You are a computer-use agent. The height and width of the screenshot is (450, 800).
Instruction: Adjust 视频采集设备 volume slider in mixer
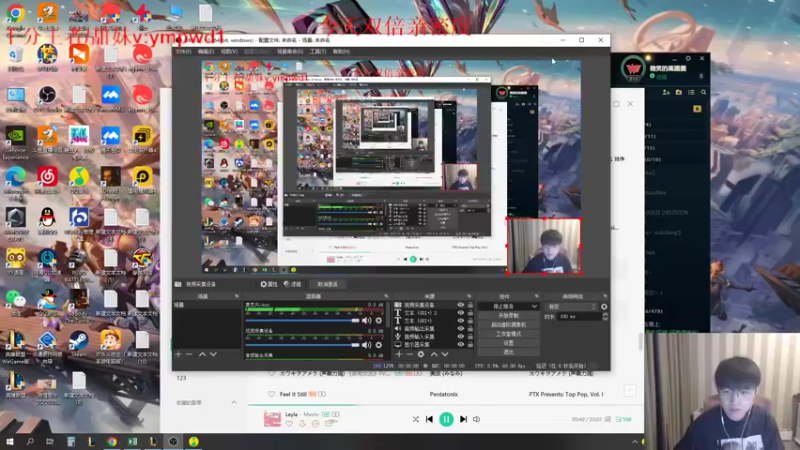pyautogui.click(x=303, y=345)
